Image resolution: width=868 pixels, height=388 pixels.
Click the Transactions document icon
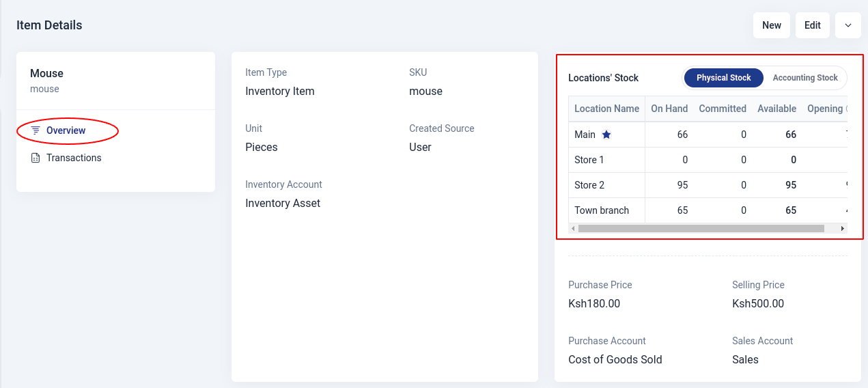[x=36, y=158]
